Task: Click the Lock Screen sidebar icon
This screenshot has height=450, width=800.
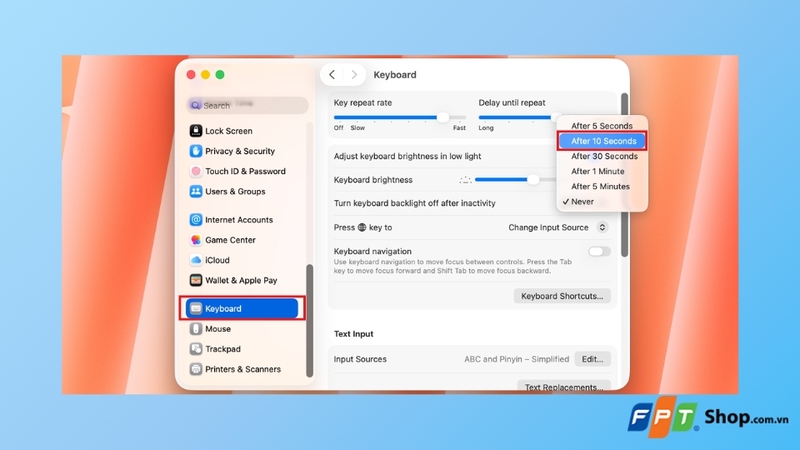Action: 195,131
